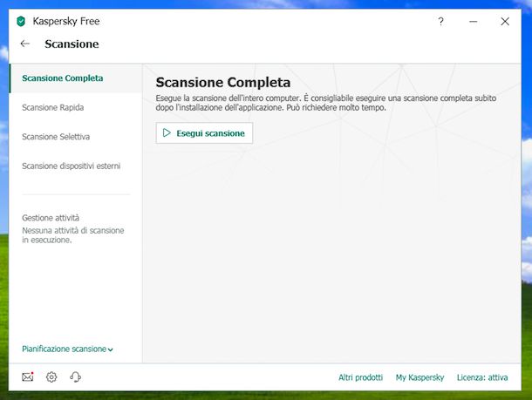532x400 pixels.
Task: Open Scansione dispositivi esterni
Action: (x=76, y=166)
